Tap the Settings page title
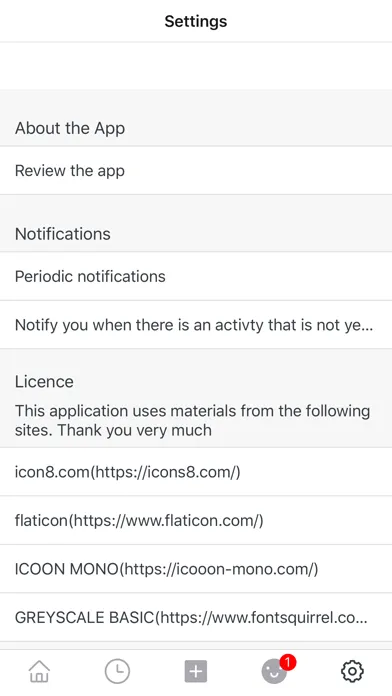 click(x=196, y=21)
